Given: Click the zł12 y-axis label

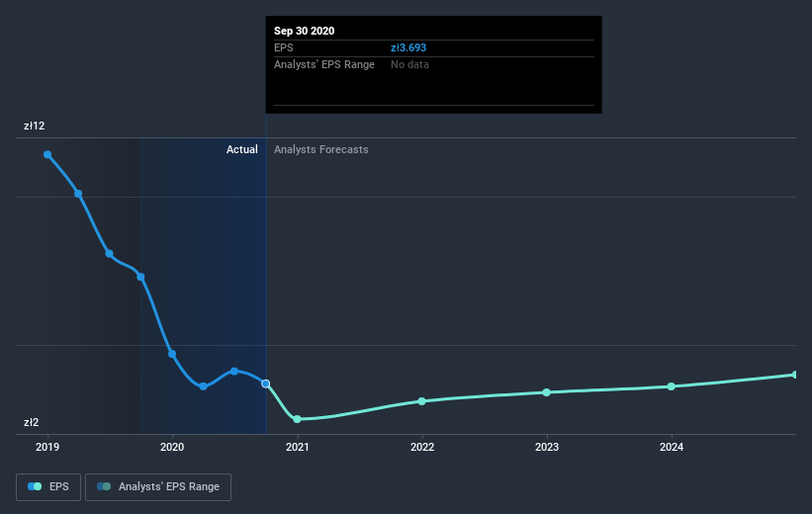Looking at the screenshot, I should (36, 127).
